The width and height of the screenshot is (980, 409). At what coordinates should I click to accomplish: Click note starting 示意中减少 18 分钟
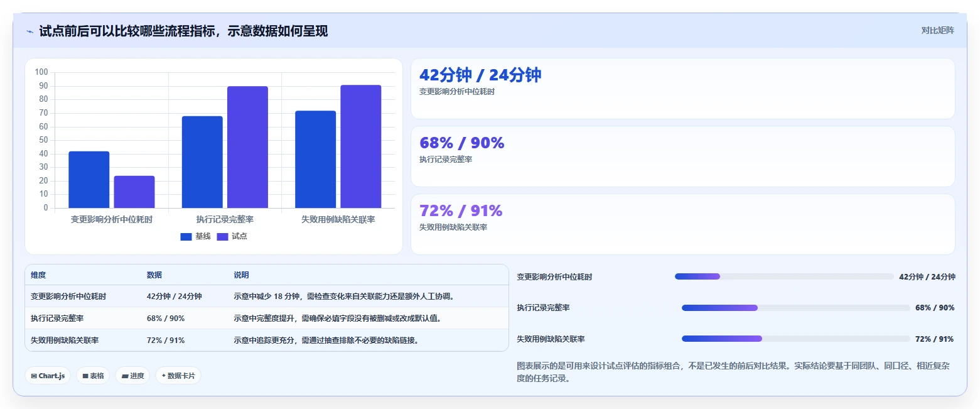tap(343, 297)
